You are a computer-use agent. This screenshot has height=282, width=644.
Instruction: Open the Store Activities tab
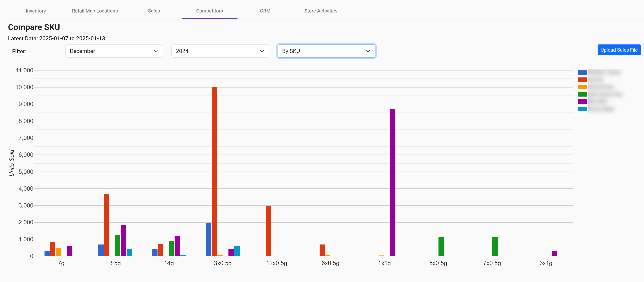click(320, 11)
